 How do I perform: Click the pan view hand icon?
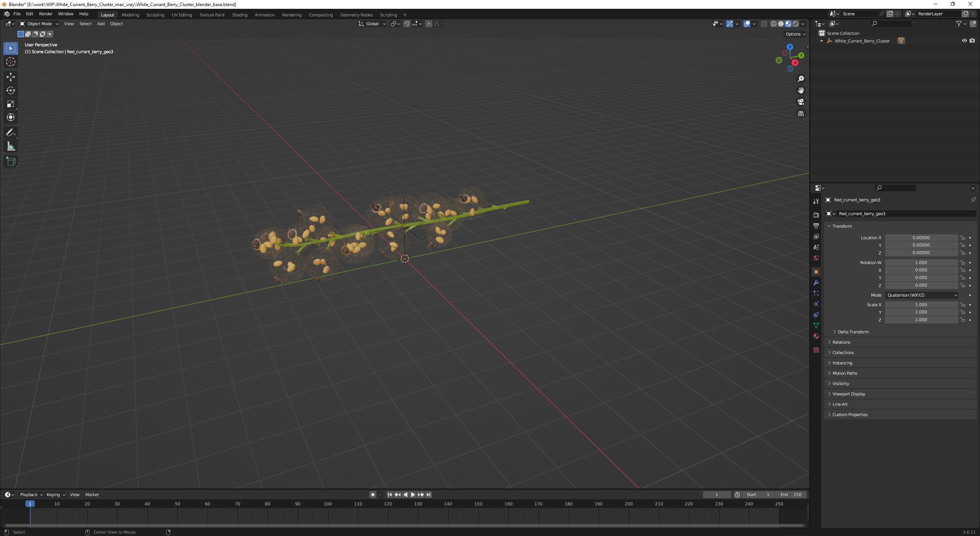(800, 90)
